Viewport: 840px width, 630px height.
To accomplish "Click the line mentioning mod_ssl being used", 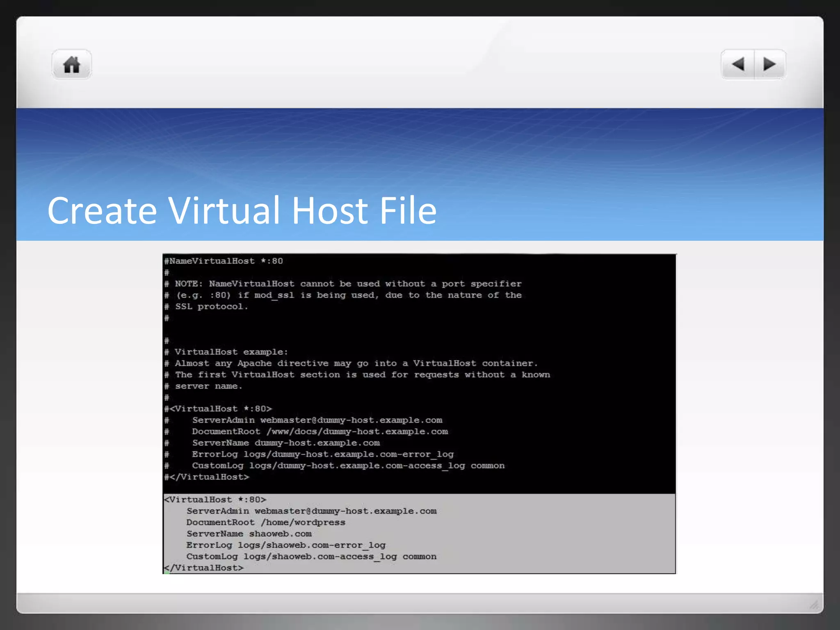I will pyautogui.click(x=343, y=295).
